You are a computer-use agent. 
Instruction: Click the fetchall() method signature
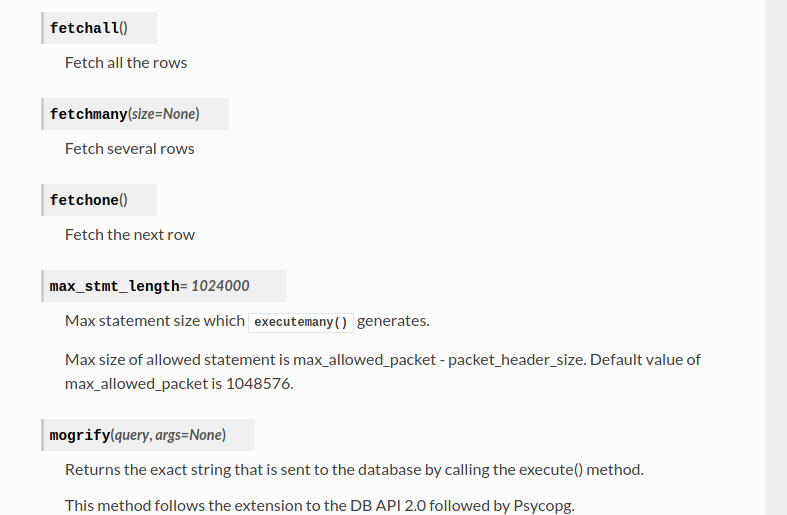[89, 28]
